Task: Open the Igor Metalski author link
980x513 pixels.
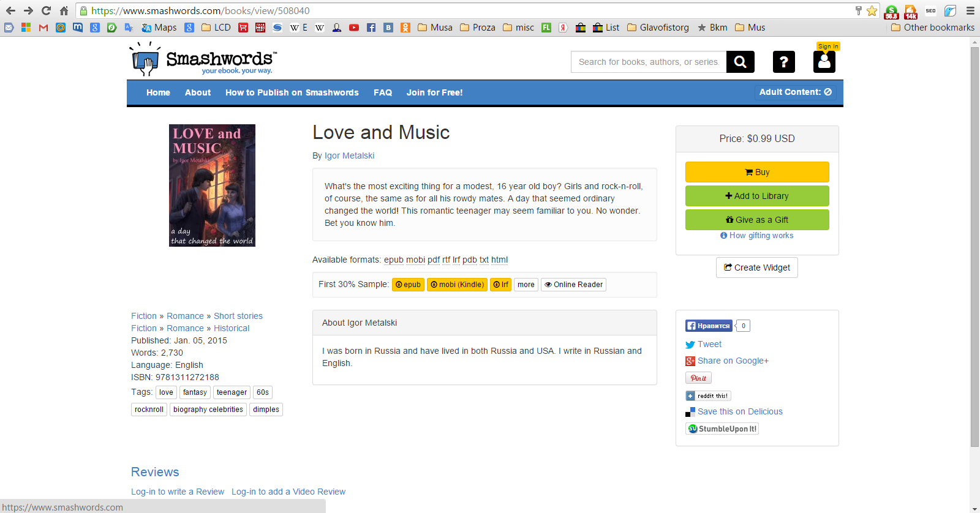Action: 349,155
